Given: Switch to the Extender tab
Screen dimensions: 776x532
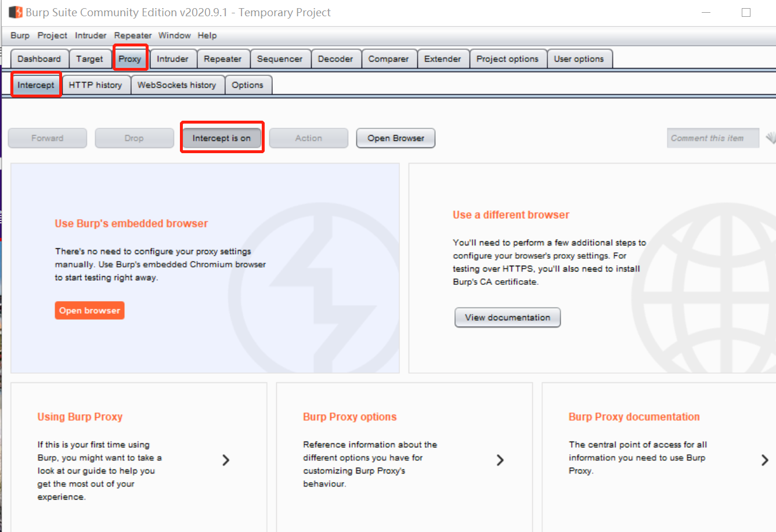Looking at the screenshot, I should click(443, 59).
